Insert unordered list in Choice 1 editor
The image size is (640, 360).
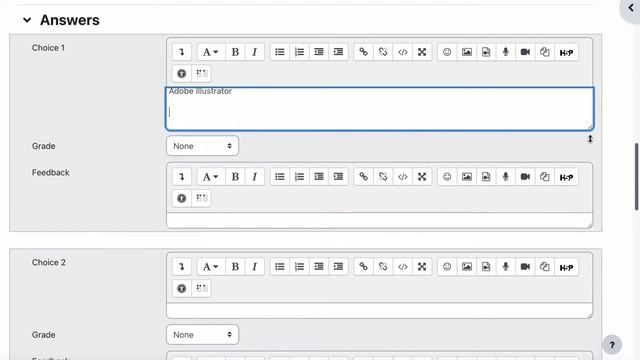tap(280, 52)
